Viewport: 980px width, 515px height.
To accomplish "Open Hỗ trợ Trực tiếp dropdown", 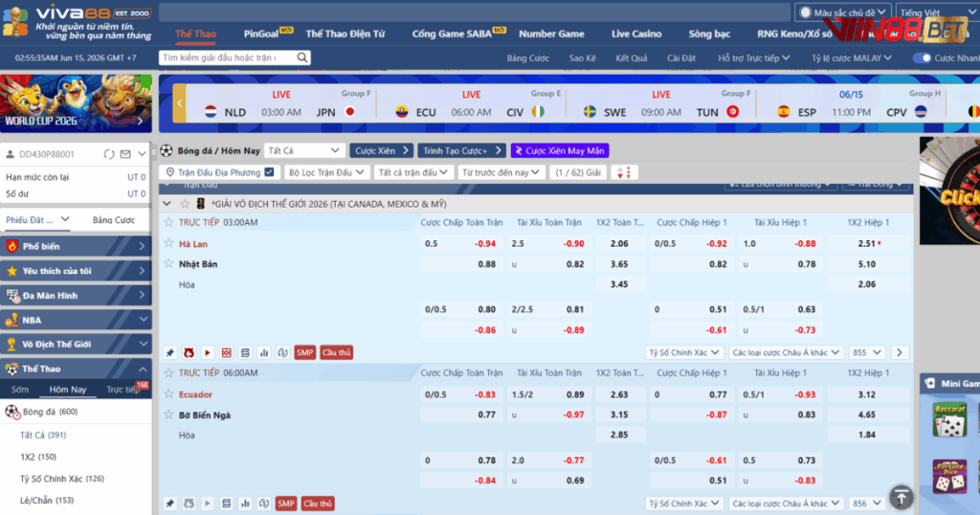I will [754, 57].
